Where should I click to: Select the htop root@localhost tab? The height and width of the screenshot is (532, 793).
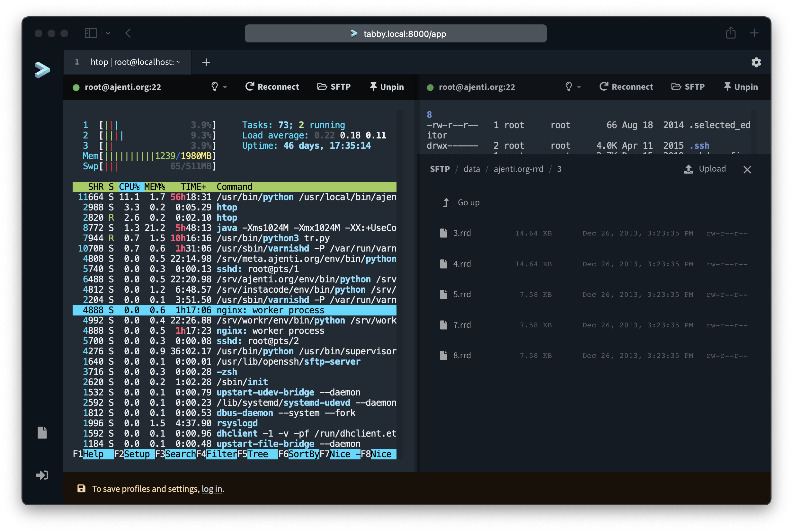(135, 62)
